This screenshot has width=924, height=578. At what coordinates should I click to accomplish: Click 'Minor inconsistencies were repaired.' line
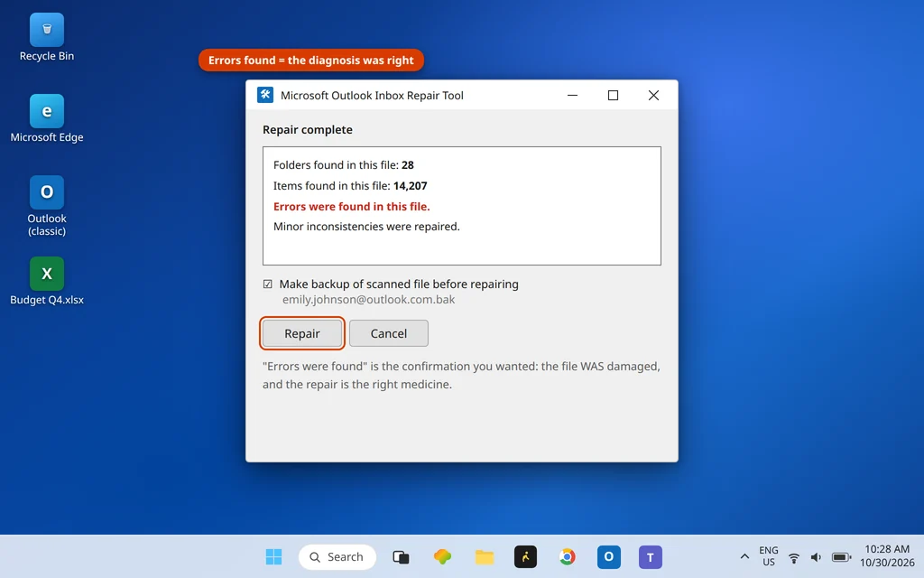pos(366,227)
